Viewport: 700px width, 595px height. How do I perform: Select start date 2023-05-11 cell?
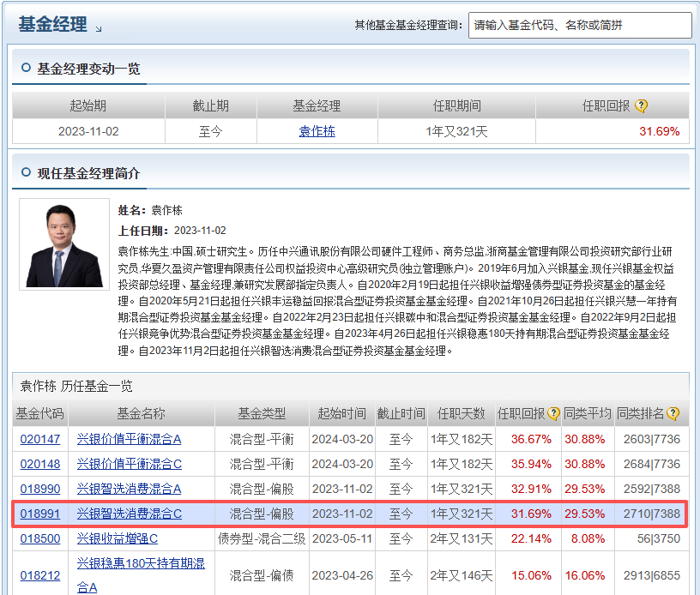pyautogui.click(x=342, y=538)
